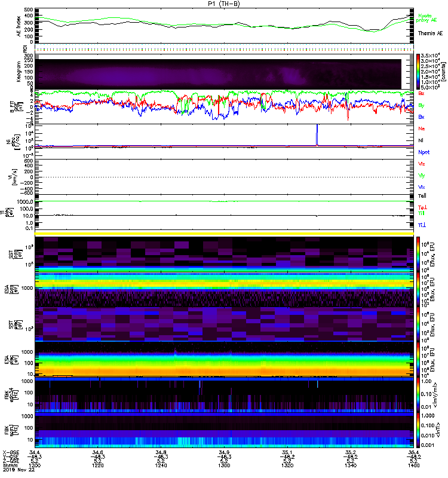
Task: Select the green "By" legend label
Action: [x=421, y=106]
